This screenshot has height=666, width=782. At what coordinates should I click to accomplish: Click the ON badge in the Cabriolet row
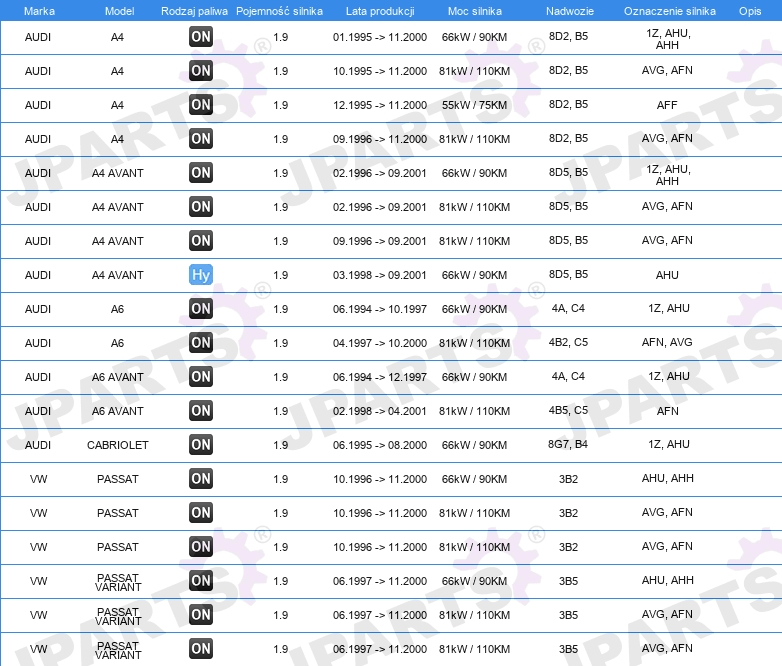(x=200, y=444)
